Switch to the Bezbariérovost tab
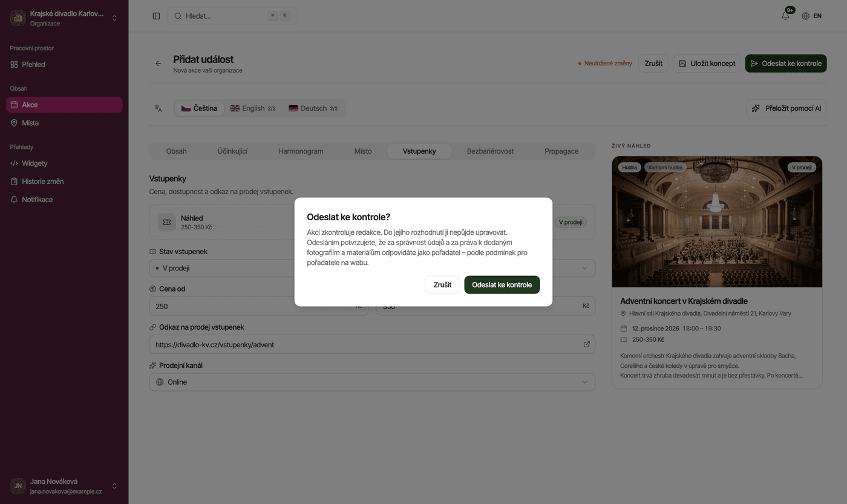The width and height of the screenshot is (847, 504). [x=491, y=151]
